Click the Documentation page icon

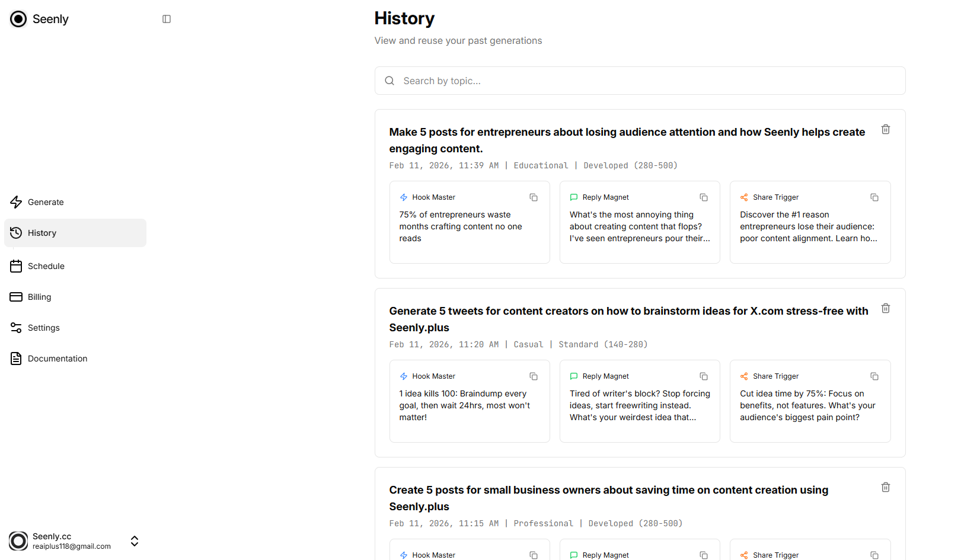pyautogui.click(x=16, y=358)
